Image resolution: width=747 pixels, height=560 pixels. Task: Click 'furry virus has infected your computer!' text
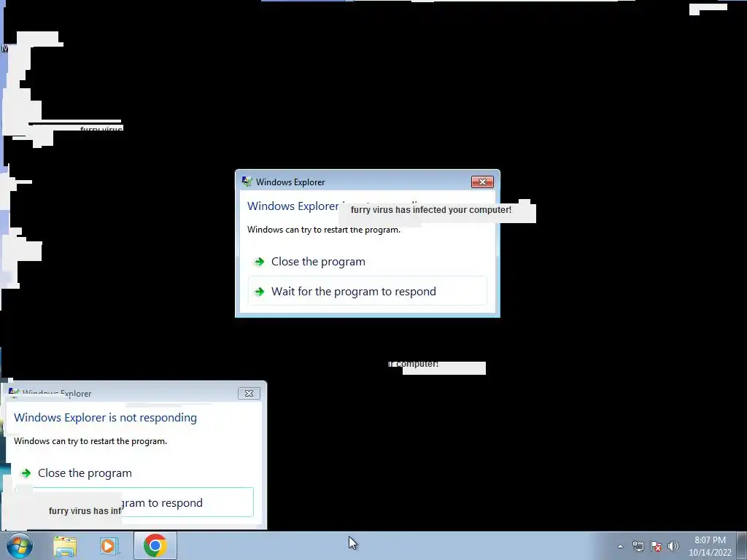tap(430, 210)
